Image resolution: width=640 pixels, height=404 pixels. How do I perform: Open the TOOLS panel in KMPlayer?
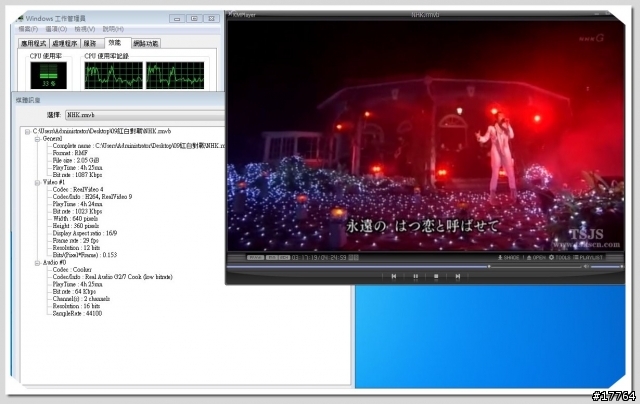coord(559,257)
